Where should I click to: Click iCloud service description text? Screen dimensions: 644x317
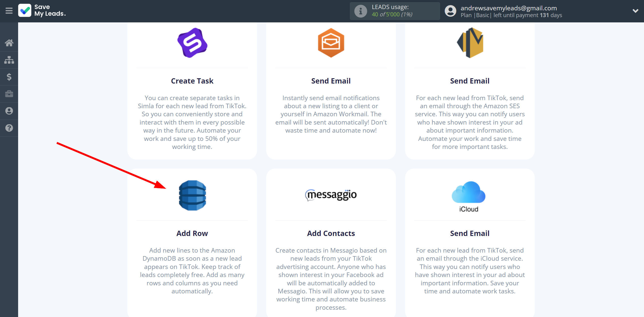[470, 271]
